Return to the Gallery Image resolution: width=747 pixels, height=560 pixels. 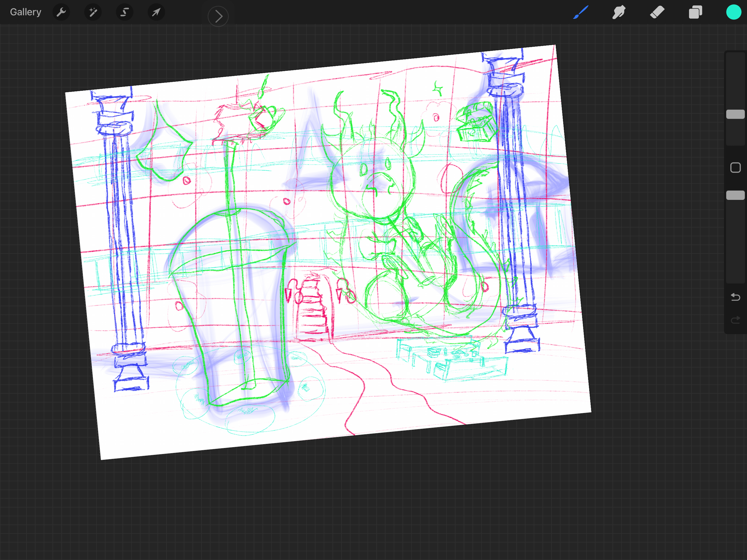(x=25, y=12)
